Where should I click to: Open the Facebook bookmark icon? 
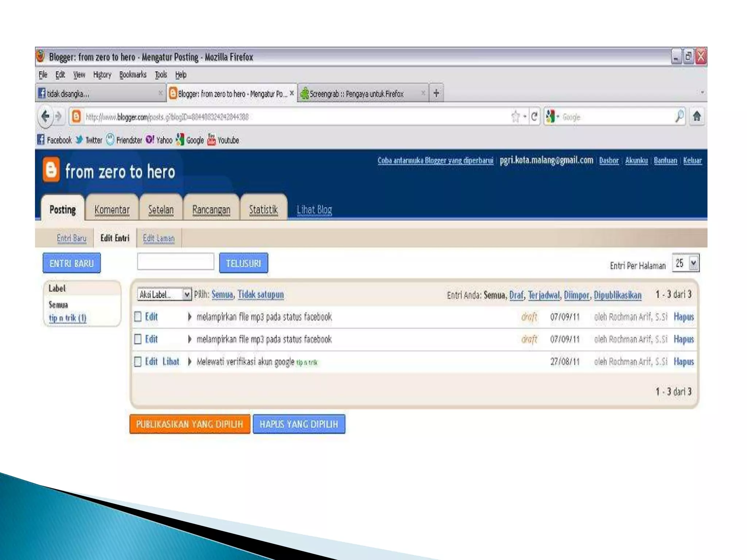41,140
